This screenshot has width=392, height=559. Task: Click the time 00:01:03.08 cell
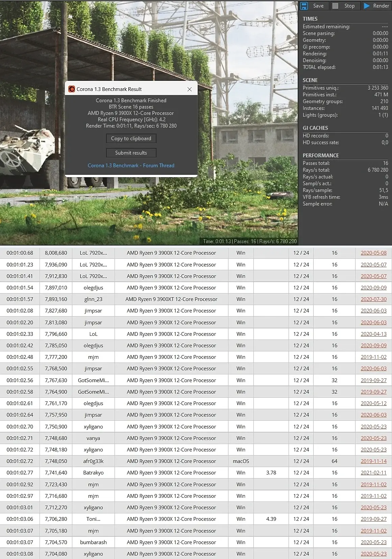click(20, 554)
